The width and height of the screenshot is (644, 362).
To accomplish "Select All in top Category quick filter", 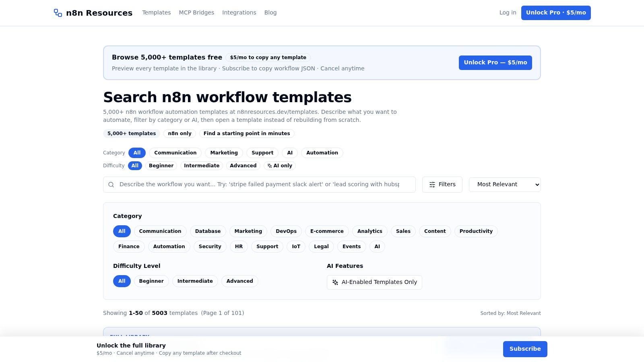I will point(137,153).
